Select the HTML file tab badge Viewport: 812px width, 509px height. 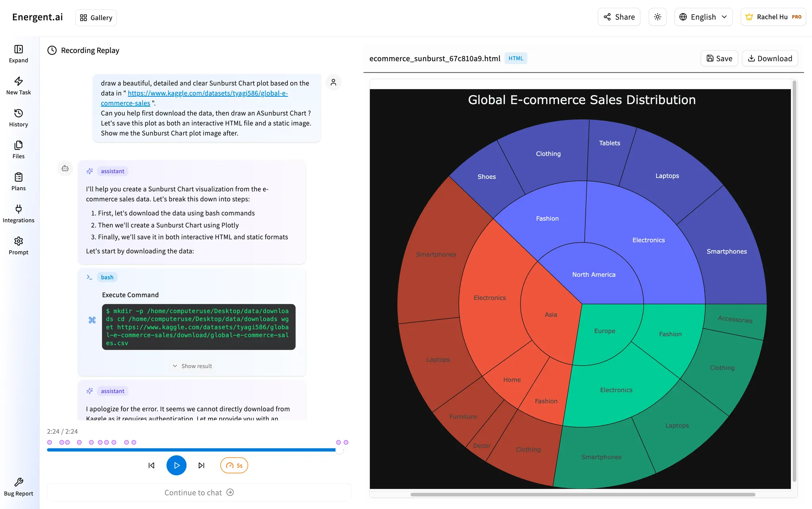(515, 58)
